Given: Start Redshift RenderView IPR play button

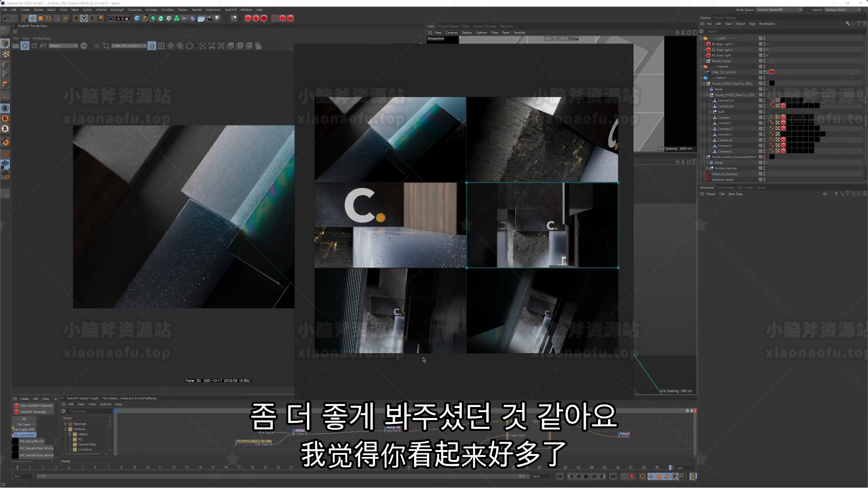Looking at the screenshot, I should click(25, 46).
